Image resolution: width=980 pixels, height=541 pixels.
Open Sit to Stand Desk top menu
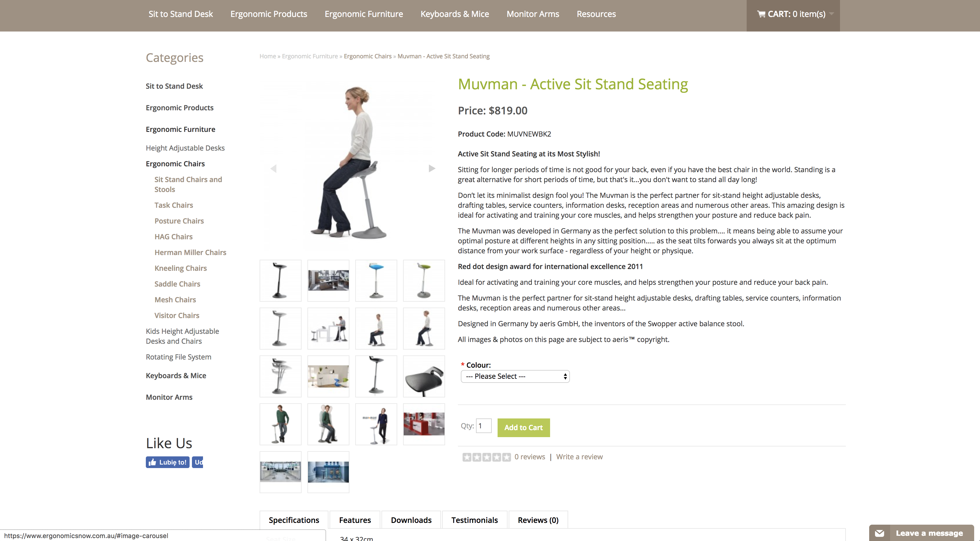(x=181, y=14)
